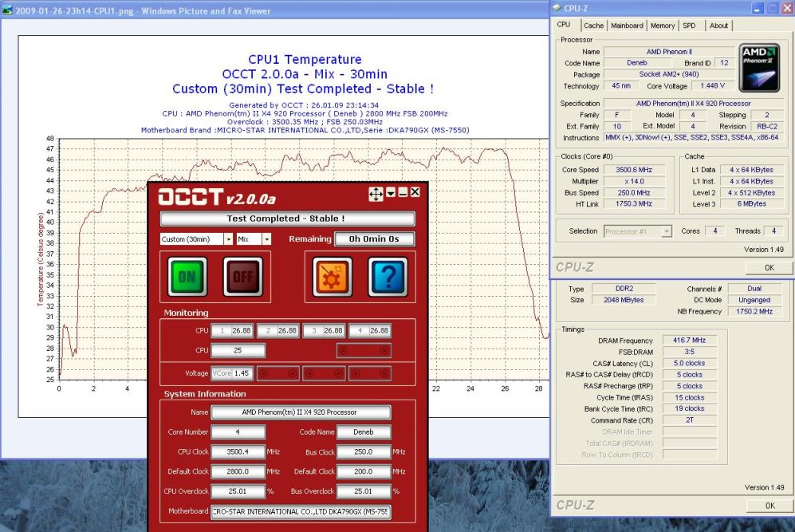Click the CPU Clock field showing 3500.4

coord(238,452)
